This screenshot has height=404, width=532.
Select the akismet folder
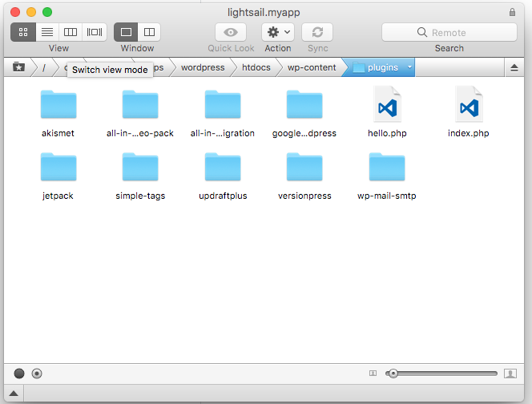point(58,104)
